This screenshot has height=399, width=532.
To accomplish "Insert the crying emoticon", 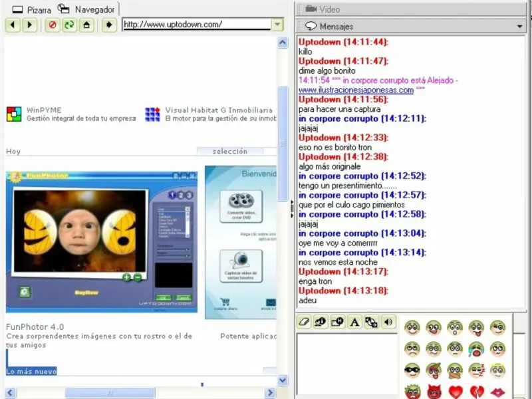I will [x=476, y=348].
